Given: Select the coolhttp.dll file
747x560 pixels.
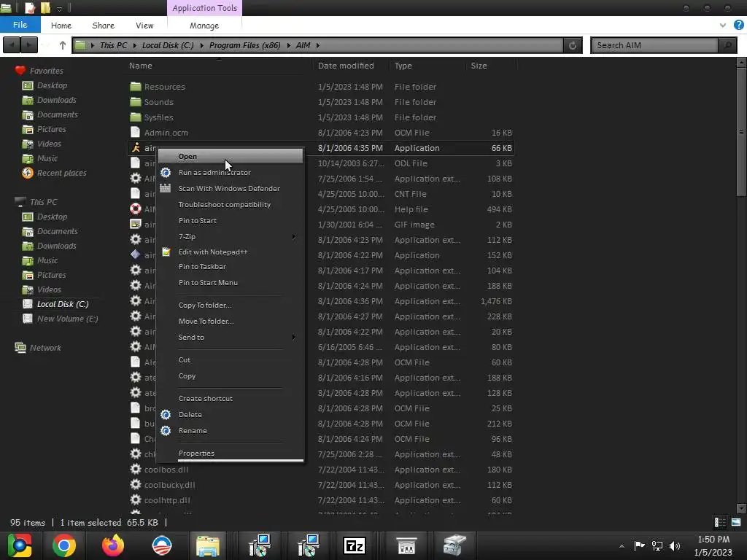Looking at the screenshot, I should coord(167,500).
